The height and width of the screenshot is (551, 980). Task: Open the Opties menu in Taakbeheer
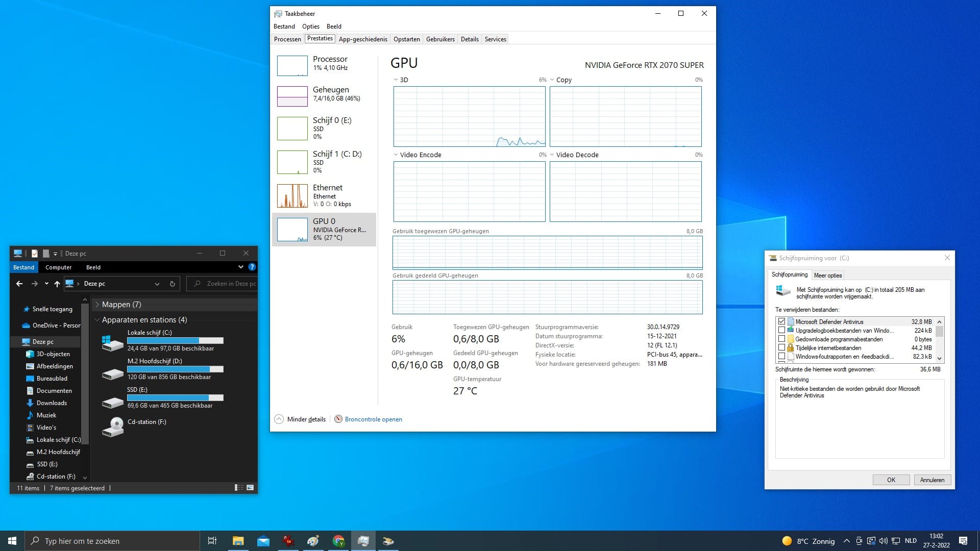pyautogui.click(x=310, y=27)
